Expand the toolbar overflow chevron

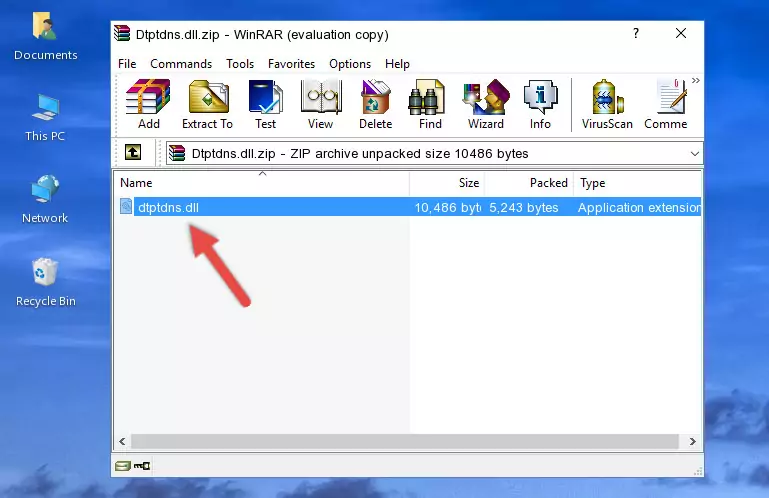[x=695, y=80]
